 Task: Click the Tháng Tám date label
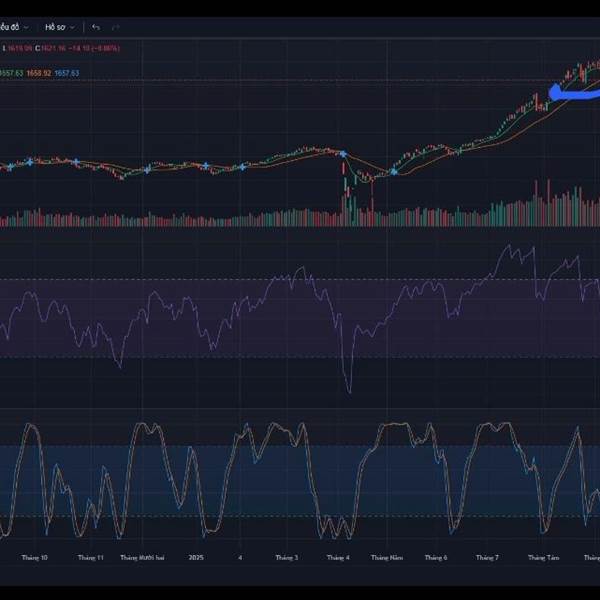click(543, 558)
